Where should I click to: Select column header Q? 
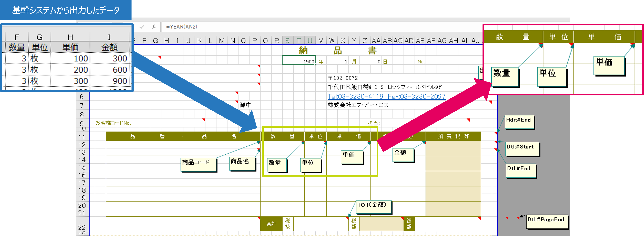pos(266,40)
